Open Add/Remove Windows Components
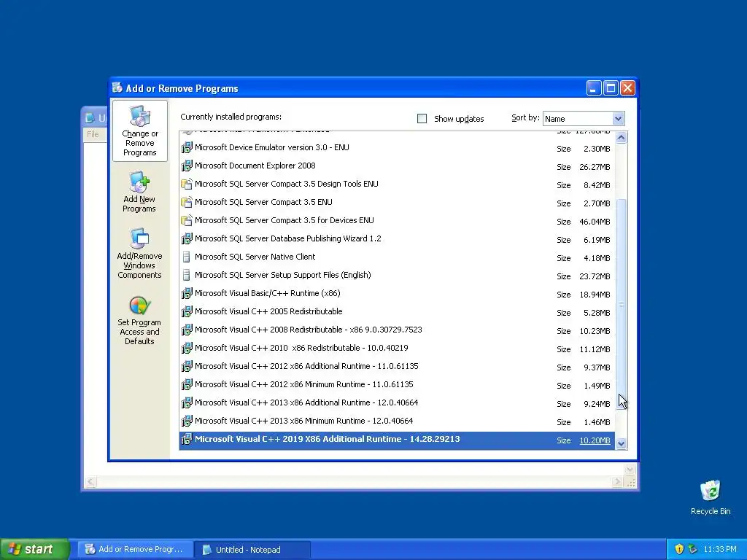This screenshot has height=560, width=747. [139, 253]
